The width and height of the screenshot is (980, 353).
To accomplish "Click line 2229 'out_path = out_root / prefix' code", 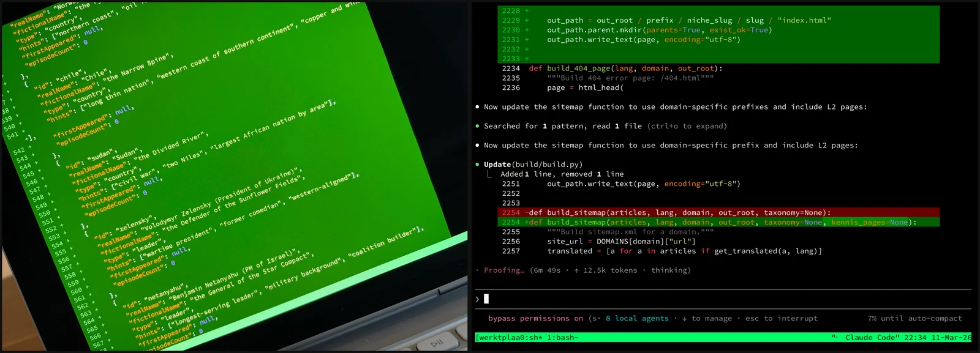I will click(689, 20).
